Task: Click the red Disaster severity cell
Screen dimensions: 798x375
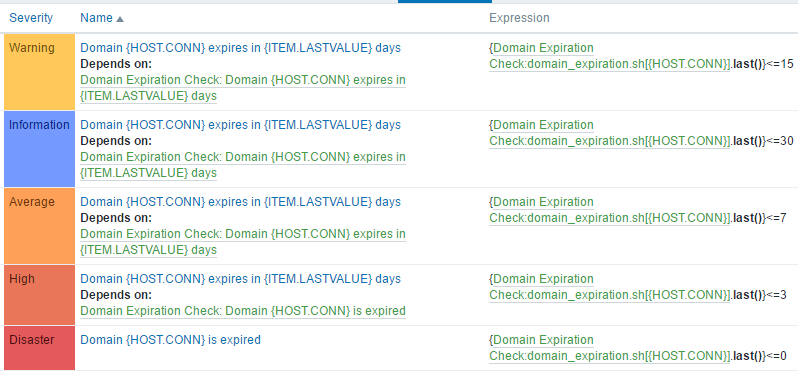Action: pyautogui.click(x=40, y=348)
